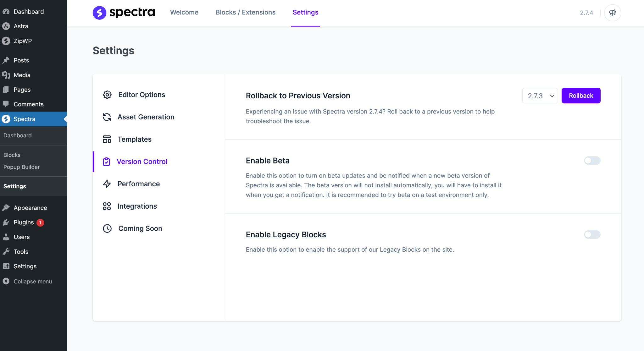The image size is (644, 351).
Task: Click the Editor Options settings icon
Action: pos(107,94)
